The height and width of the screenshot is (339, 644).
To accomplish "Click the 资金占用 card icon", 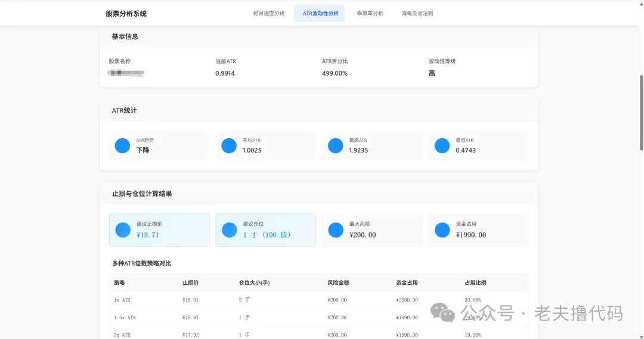I will pyautogui.click(x=442, y=230).
